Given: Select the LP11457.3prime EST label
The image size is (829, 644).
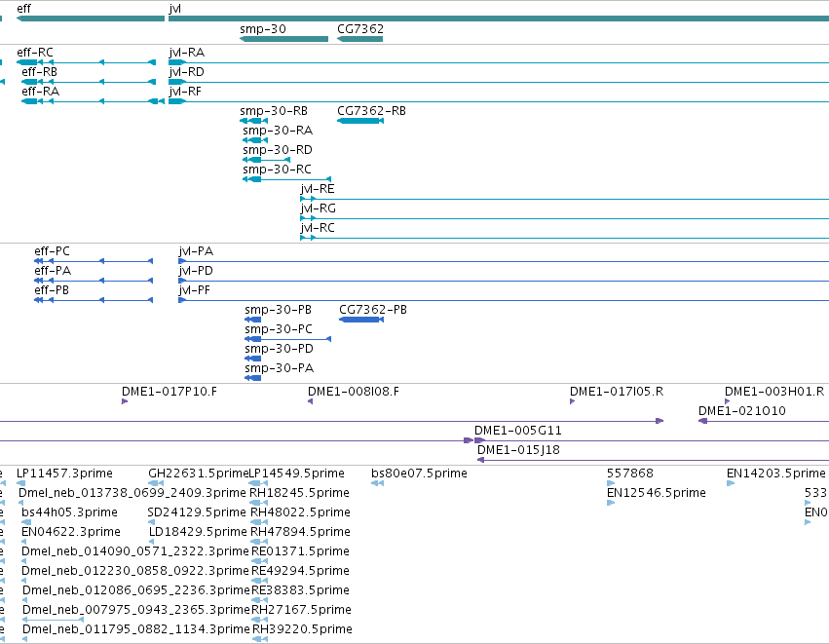Looking at the screenshot, I should coord(64,474).
